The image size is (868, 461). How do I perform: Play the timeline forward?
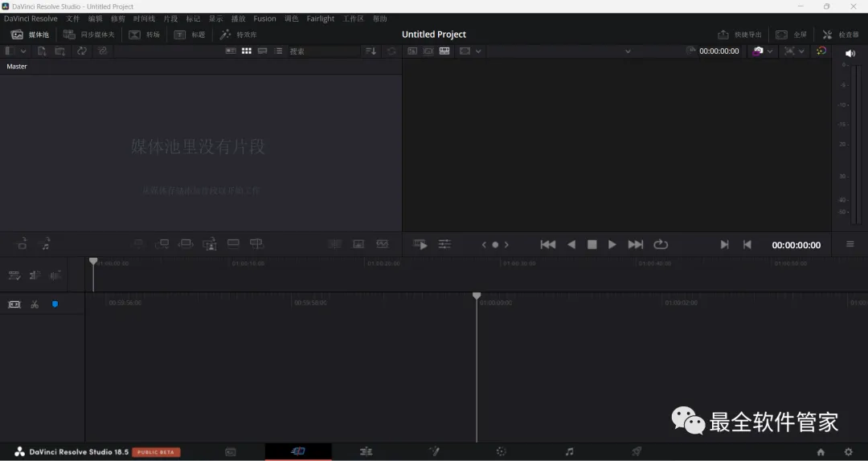pos(612,245)
